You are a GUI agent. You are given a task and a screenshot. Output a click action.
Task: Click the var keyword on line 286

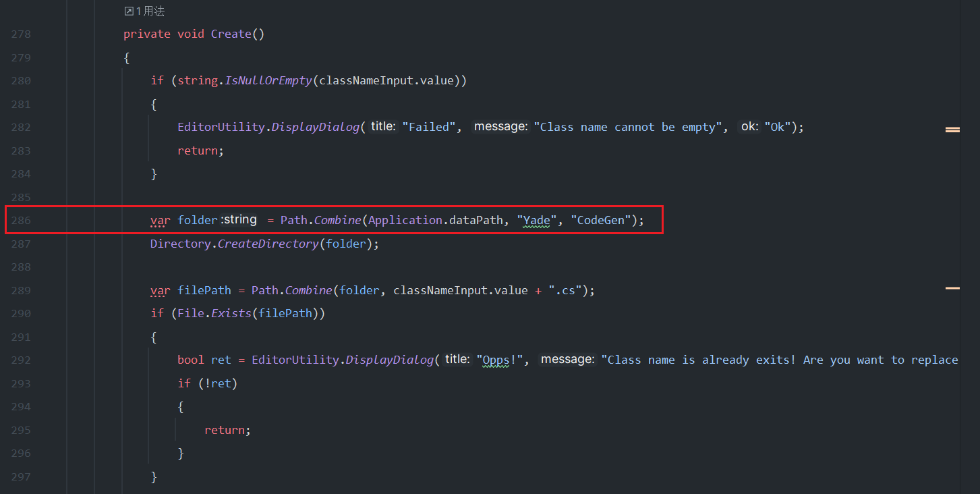[161, 220]
